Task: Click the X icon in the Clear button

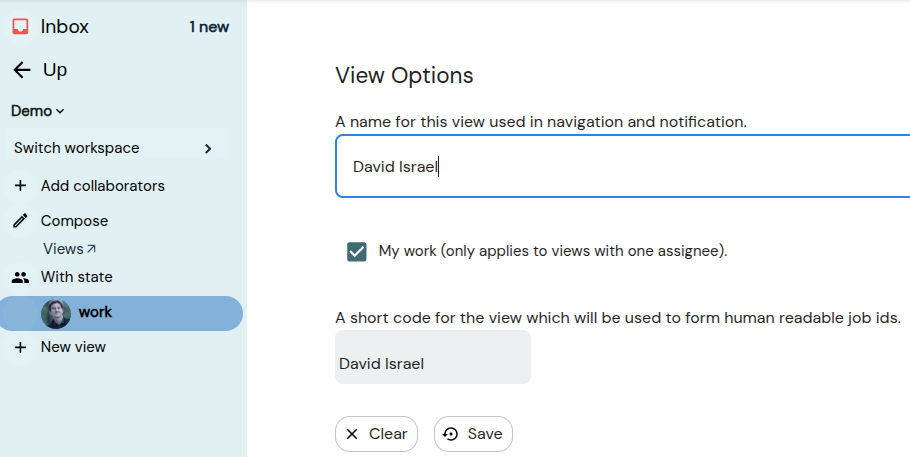Action: [x=352, y=434]
